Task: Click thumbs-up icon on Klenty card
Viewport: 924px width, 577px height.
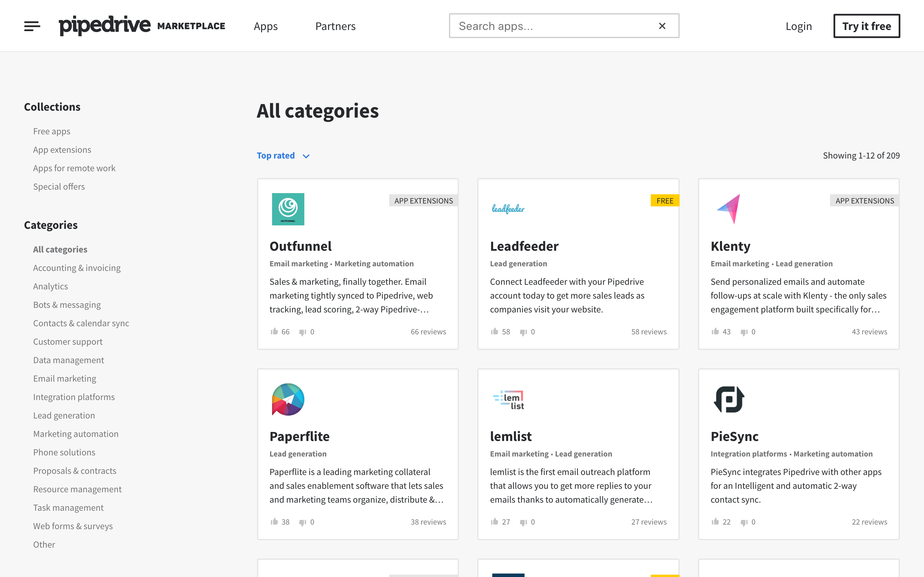Action: click(715, 331)
